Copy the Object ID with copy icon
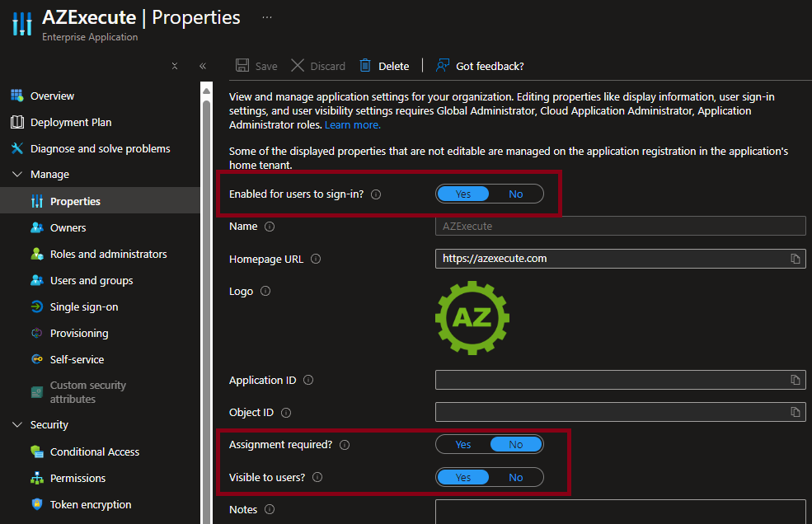The width and height of the screenshot is (812, 524). pyautogui.click(x=796, y=412)
